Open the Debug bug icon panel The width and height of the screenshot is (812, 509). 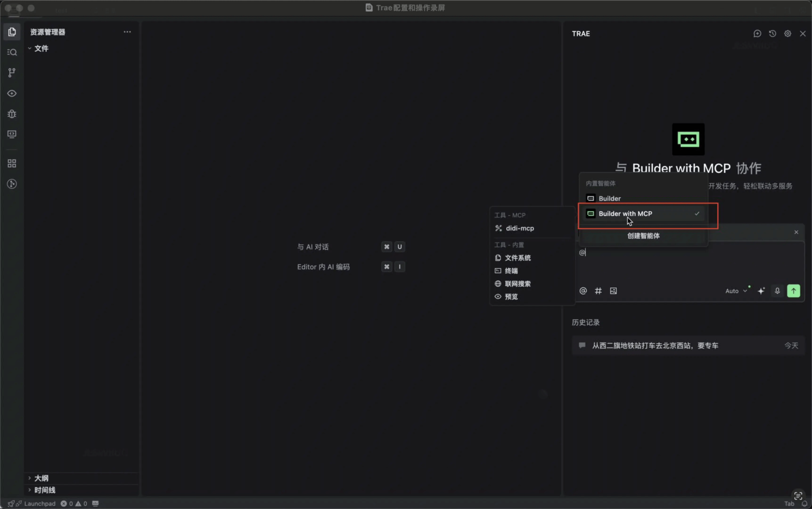tap(12, 114)
